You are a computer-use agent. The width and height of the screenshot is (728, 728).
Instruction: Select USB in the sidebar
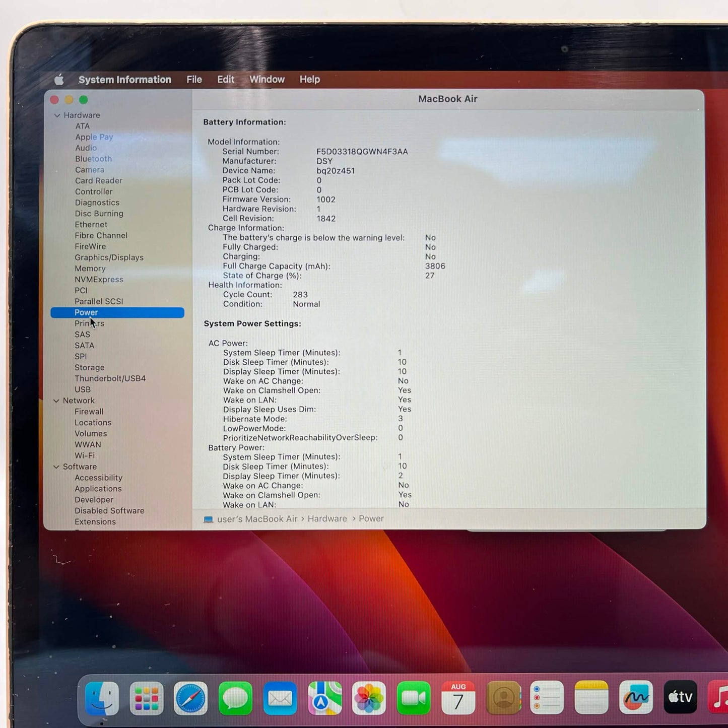[83, 390]
